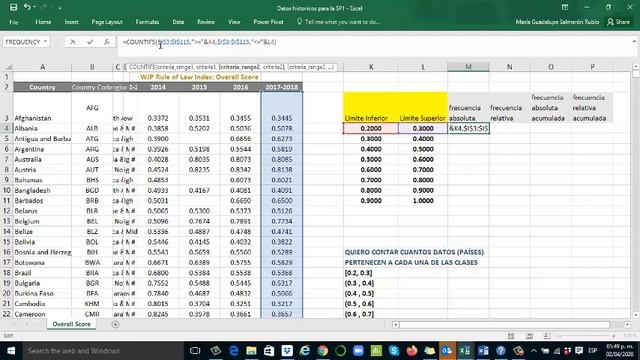Viewport: 640px width, 360px height.
Task: Open the Review ribbon tab
Action: click(x=206, y=22)
